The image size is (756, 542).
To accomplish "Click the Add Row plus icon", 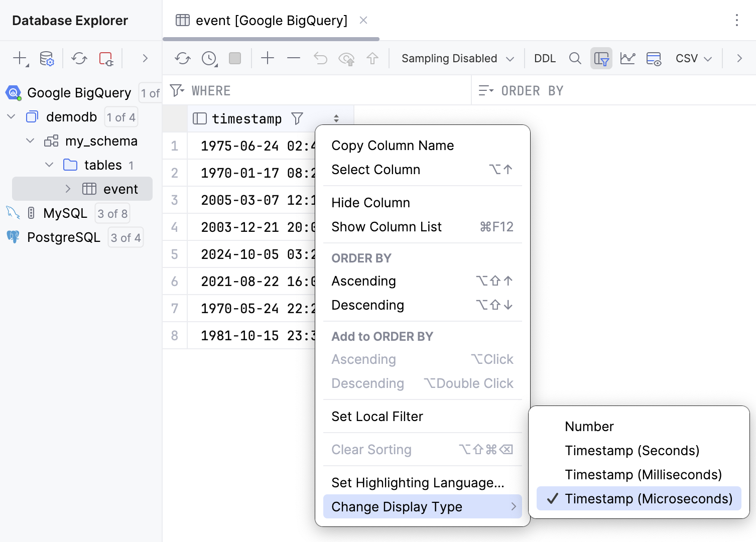I will (268, 59).
